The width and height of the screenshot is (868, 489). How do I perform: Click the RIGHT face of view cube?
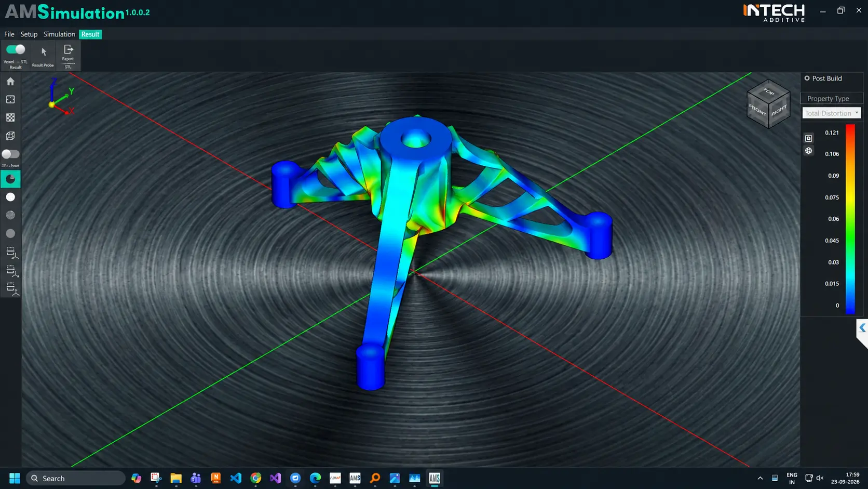pos(779,111)
